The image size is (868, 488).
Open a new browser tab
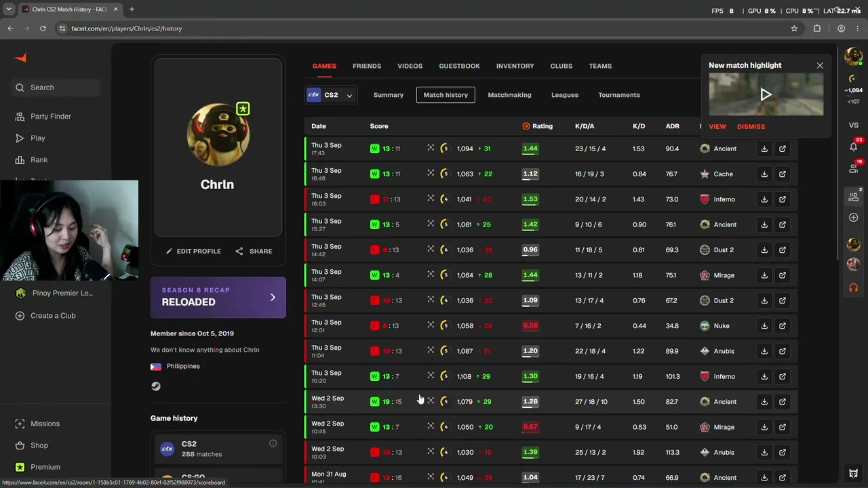pos(132,9)
